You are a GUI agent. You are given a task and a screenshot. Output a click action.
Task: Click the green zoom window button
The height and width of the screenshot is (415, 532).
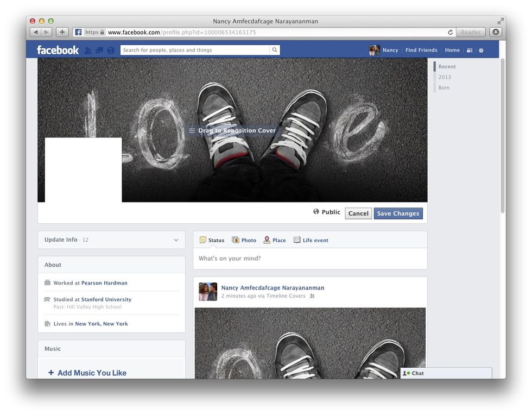[51, 21]
